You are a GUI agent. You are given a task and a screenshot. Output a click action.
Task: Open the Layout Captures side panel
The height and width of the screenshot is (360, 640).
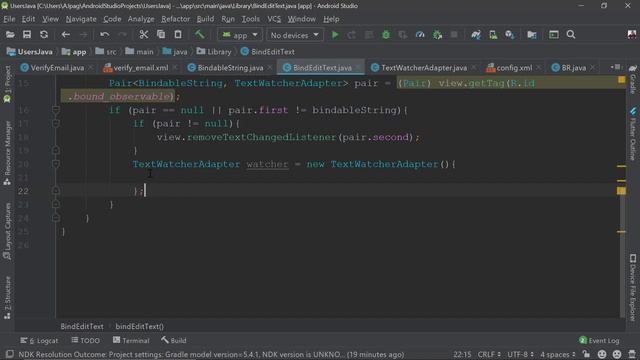pyautogui.click(x=7, y=231)
